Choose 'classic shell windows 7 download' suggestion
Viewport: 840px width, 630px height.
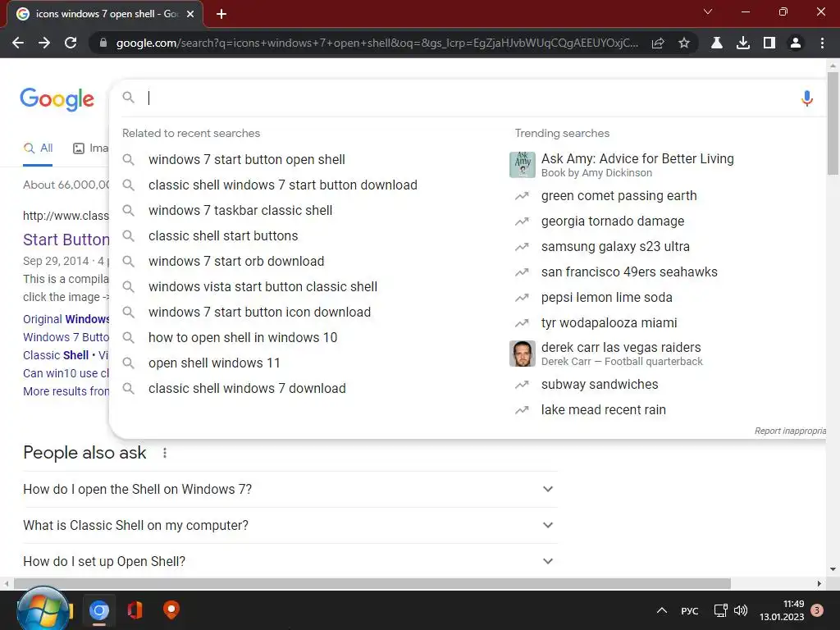(247, 388)
